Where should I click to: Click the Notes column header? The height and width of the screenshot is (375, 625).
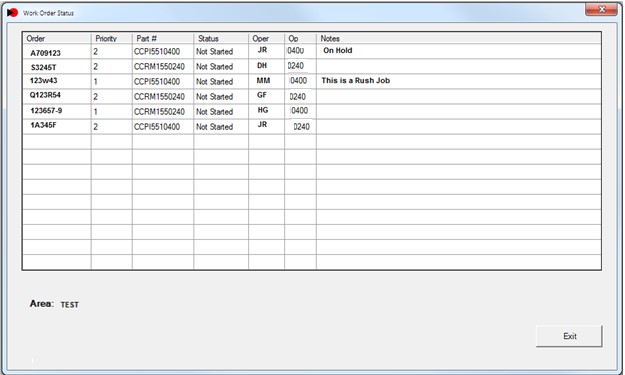pyautogui.click(x=459, y=39)
